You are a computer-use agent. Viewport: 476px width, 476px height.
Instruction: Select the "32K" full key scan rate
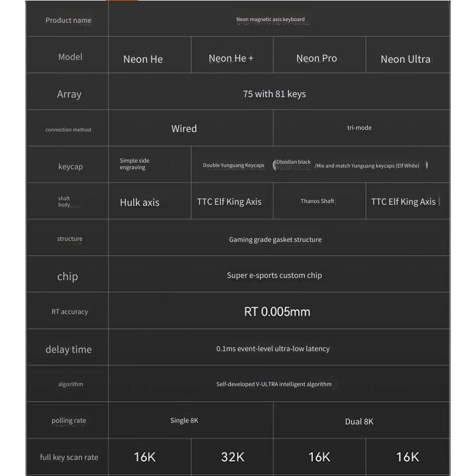tap(232, 457)
